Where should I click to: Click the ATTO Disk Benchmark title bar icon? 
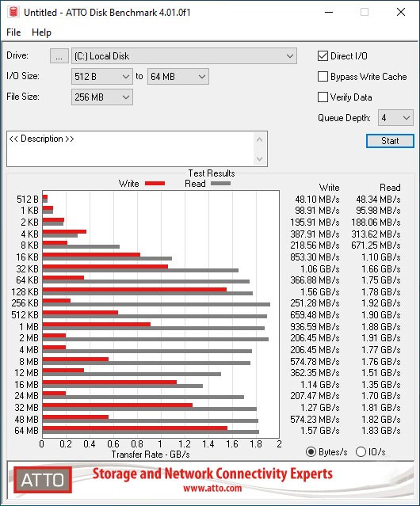13,12
